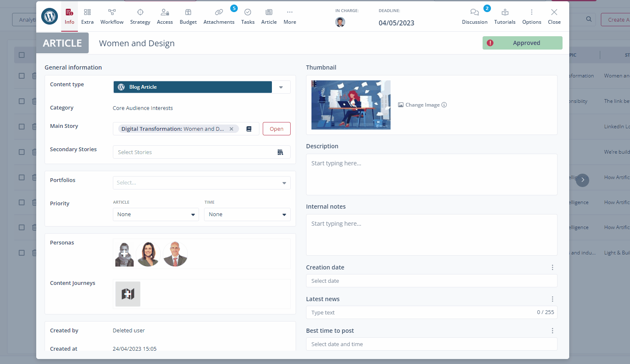Click the Options three-dot menu
Screen dimensions: 630x364
point(531,12)
